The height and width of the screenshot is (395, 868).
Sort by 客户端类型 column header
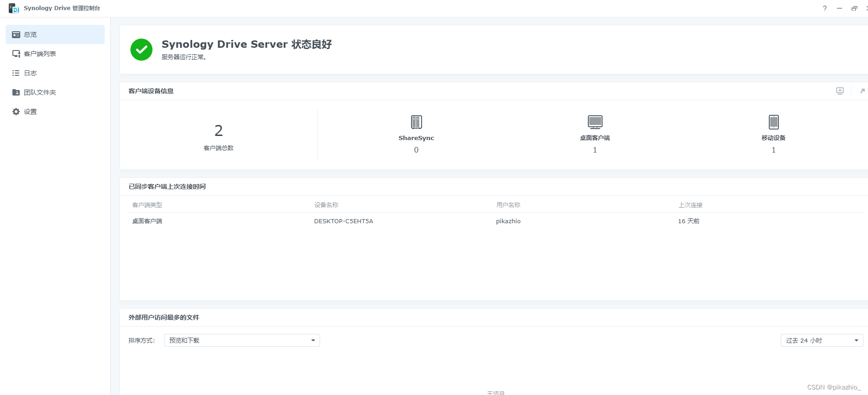tap(147, 205)
